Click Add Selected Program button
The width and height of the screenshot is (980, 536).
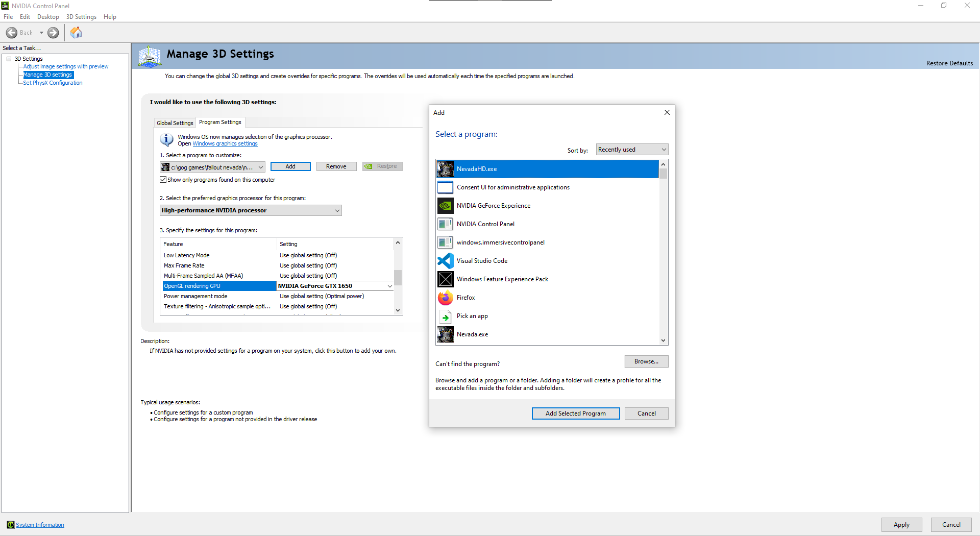pyautogui.click(x=576, y=413)
